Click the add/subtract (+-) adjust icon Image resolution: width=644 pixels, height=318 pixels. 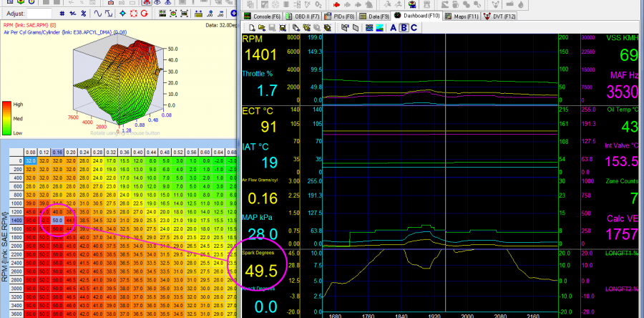73,13
